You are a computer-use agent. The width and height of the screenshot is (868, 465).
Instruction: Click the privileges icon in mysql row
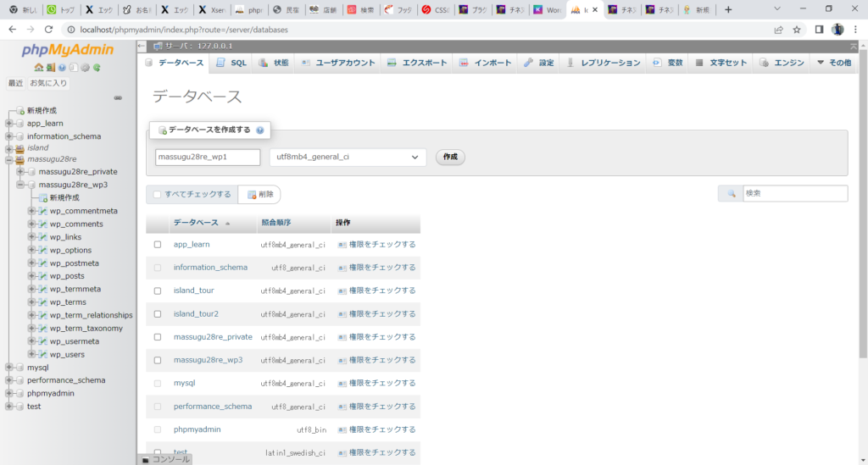pos(342,383)
